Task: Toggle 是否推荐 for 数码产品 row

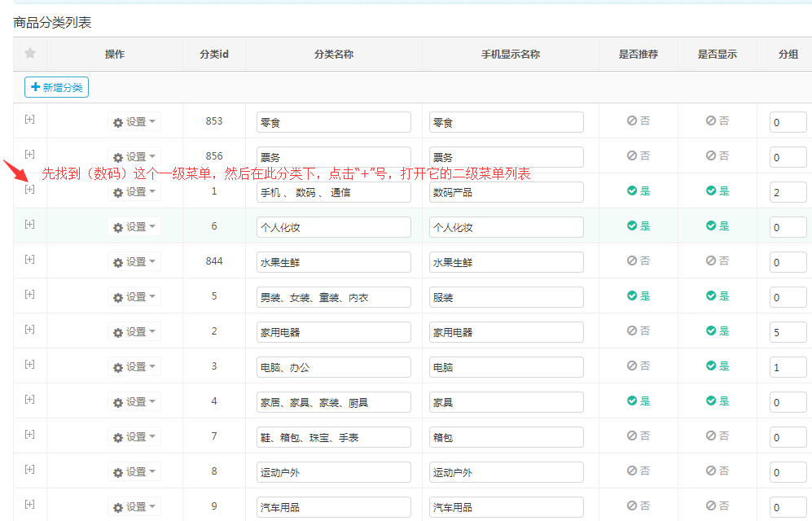Action: click(638, 191)
